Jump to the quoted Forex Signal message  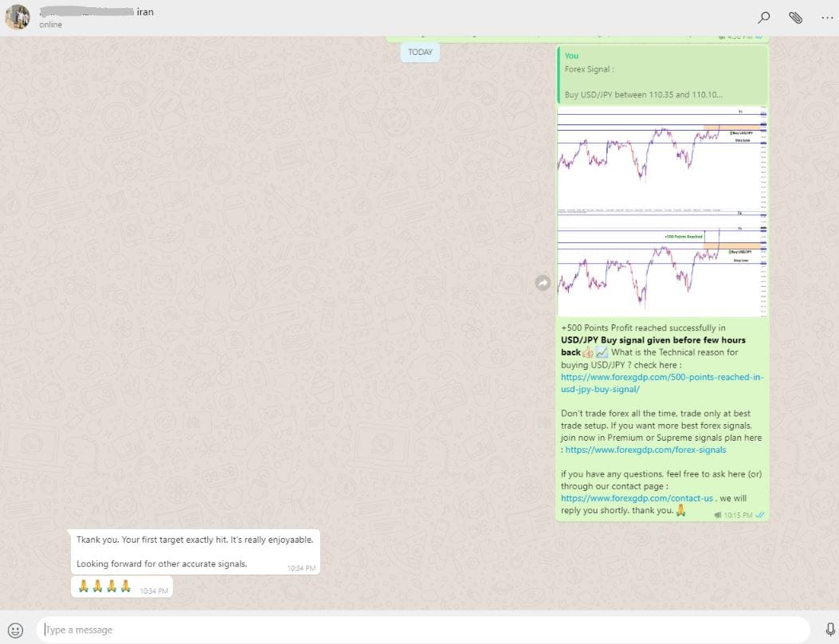click(x=662, y=75)
